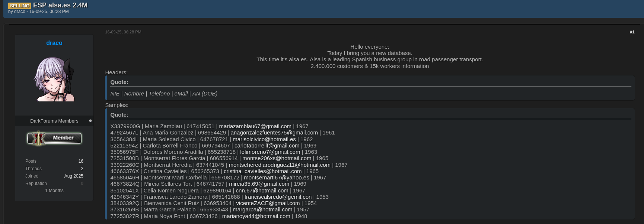
Task: Click the Joined Aug 2025 date
Action: [74, 176]
